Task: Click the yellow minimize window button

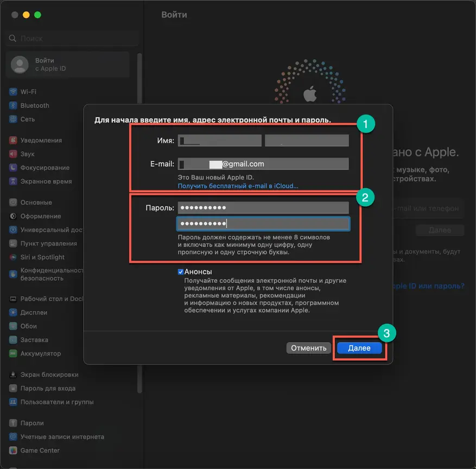Action: click(x=26, y=15)
